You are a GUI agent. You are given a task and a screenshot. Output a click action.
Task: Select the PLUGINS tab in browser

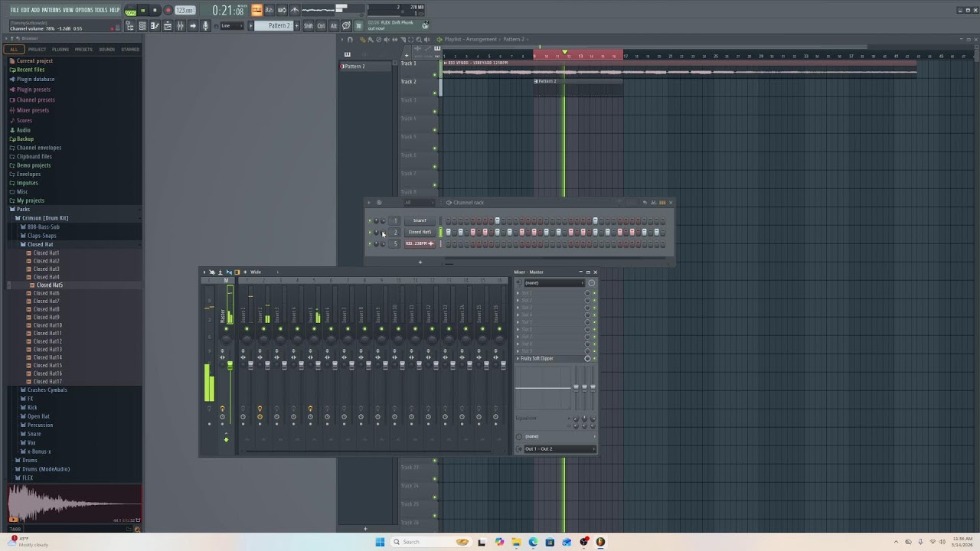click(60, 49)
